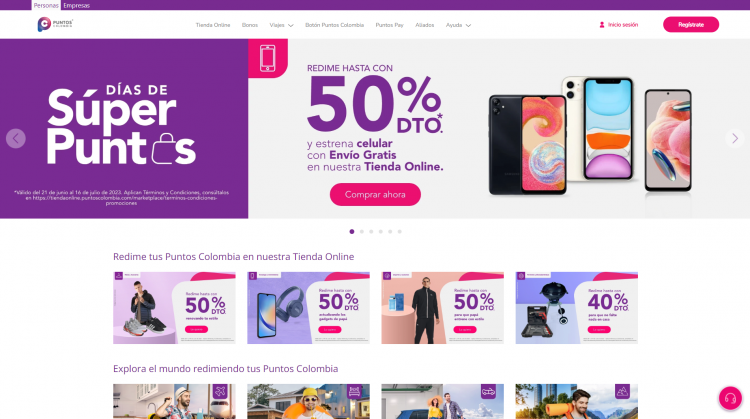Click the Comprar ahora button
The image size is (750, 419).
[x=375, y=195]
